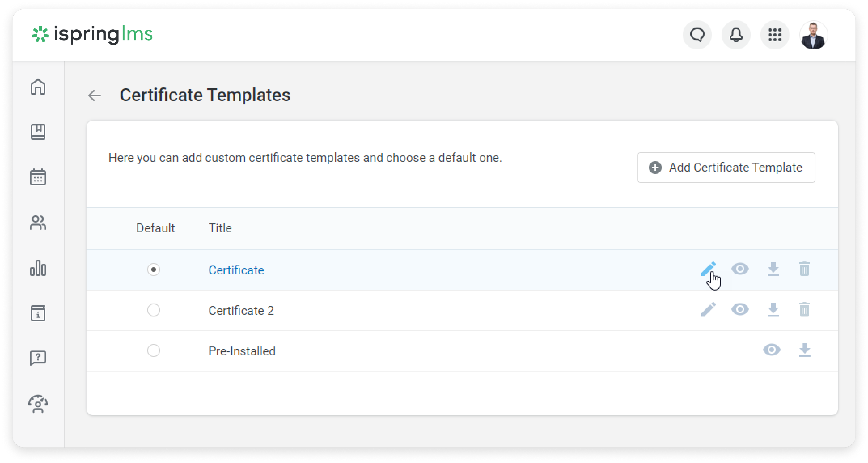
Task: Preview the Certificate 2 template
Action: (x=740, y=310)
